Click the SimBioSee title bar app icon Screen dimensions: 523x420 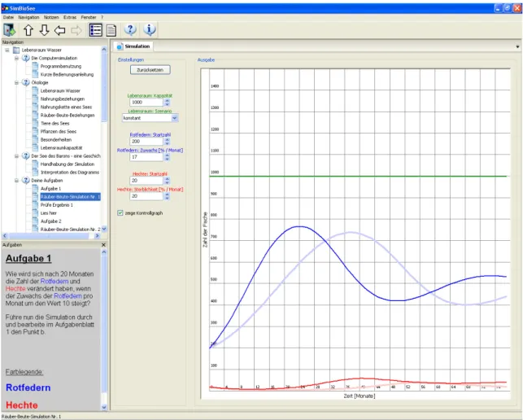5,8
